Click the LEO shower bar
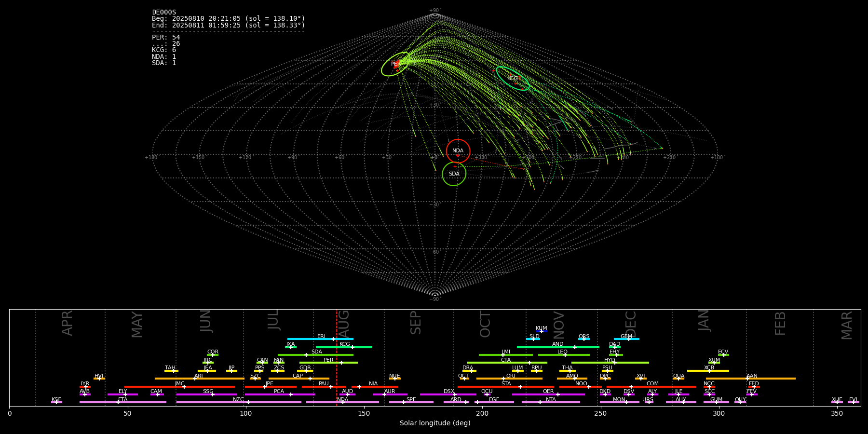 [x=564, y=355]
